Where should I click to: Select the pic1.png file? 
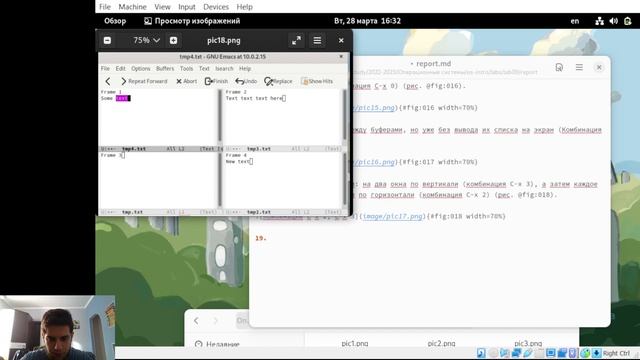pos(355,343)
